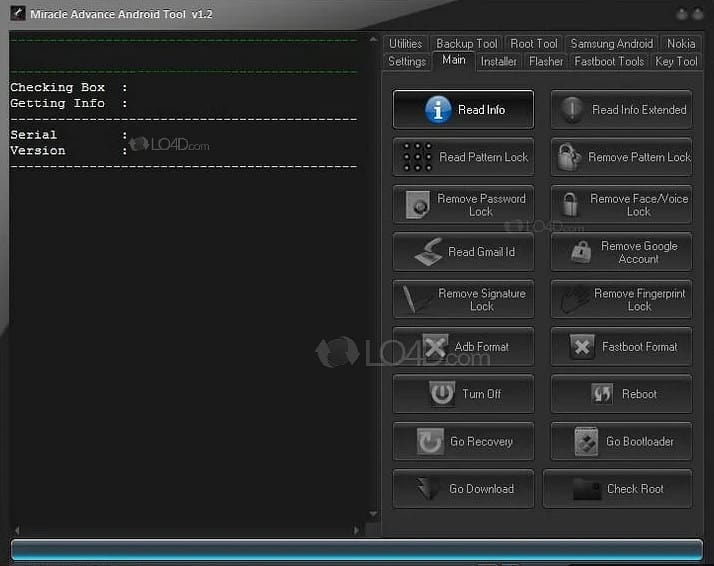714x566 pixels.
Task: Click the circular arrow icon on Go Recovery
Action: coord(430,441)
